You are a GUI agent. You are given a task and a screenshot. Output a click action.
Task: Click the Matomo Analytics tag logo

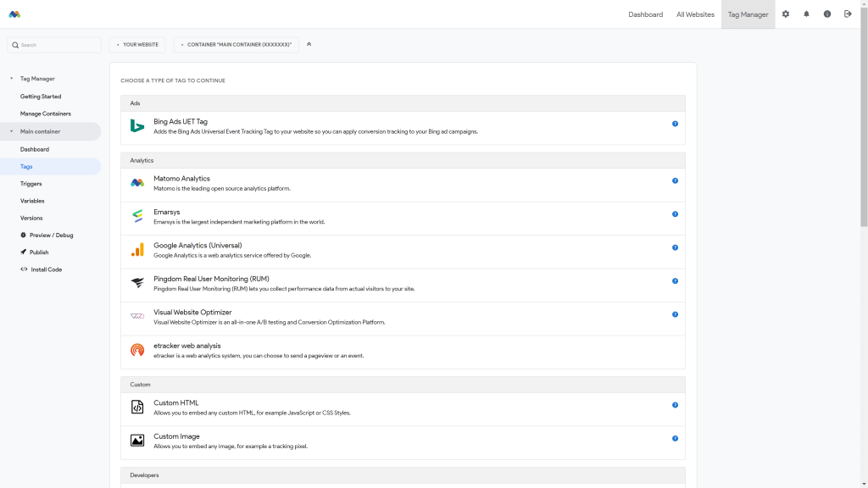coord(137,183)
